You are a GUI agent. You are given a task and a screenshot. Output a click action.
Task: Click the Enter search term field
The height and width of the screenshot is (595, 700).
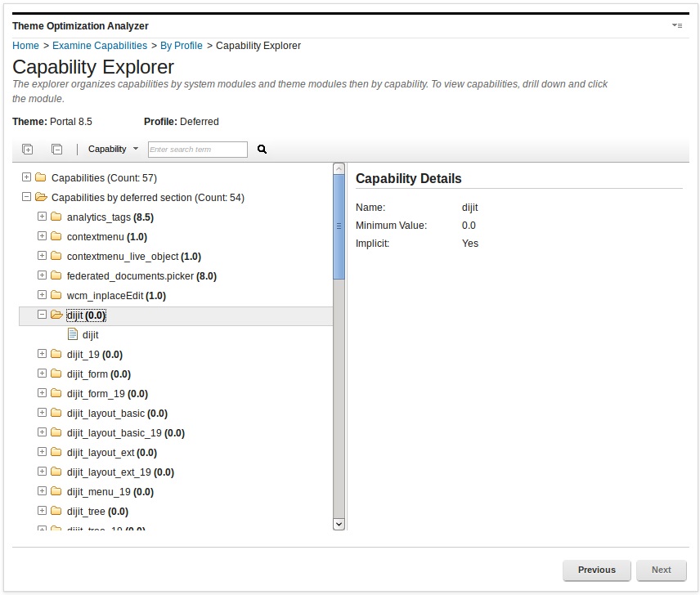coord(198,150)
